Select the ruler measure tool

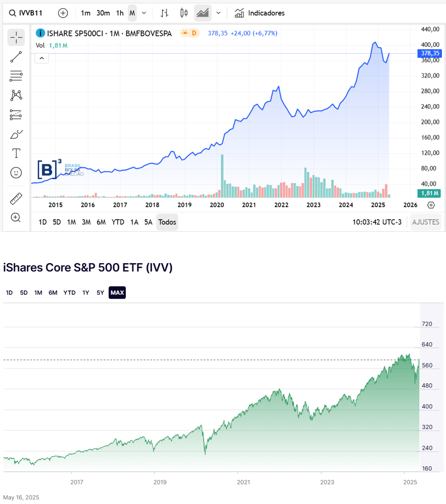(x=16, y=199)
